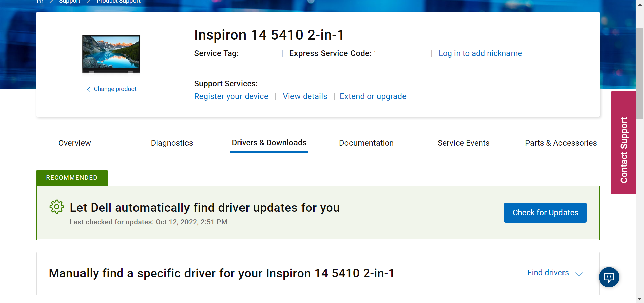Click the 'Last checked for updates' timestamp
Image resolution: width=644 pixels, height=303 pixels.
pyautogui.click(x=149, y=222)
